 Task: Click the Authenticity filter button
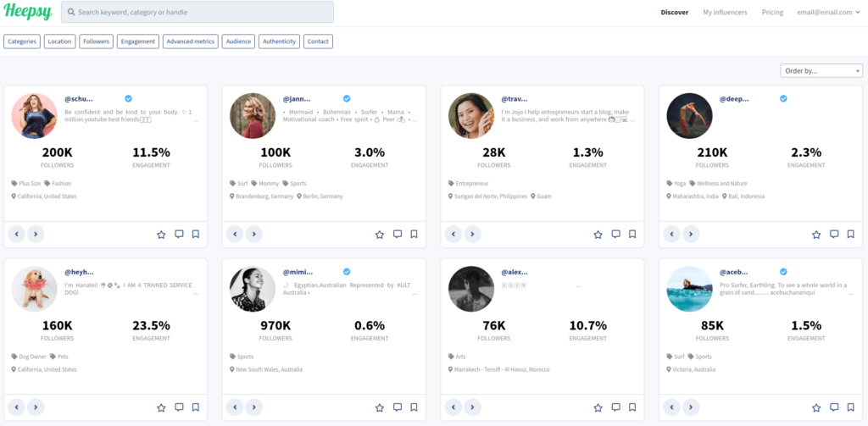coord(279,41)
